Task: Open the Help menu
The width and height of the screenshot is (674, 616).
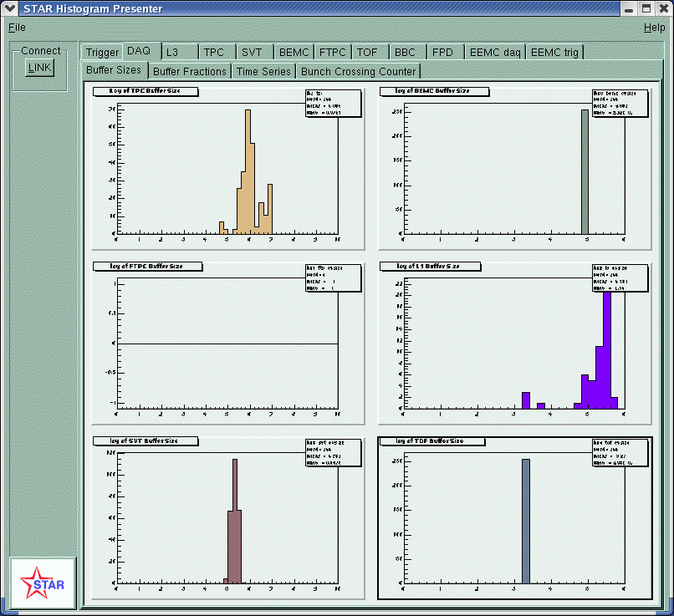Action: coord(654,28)
